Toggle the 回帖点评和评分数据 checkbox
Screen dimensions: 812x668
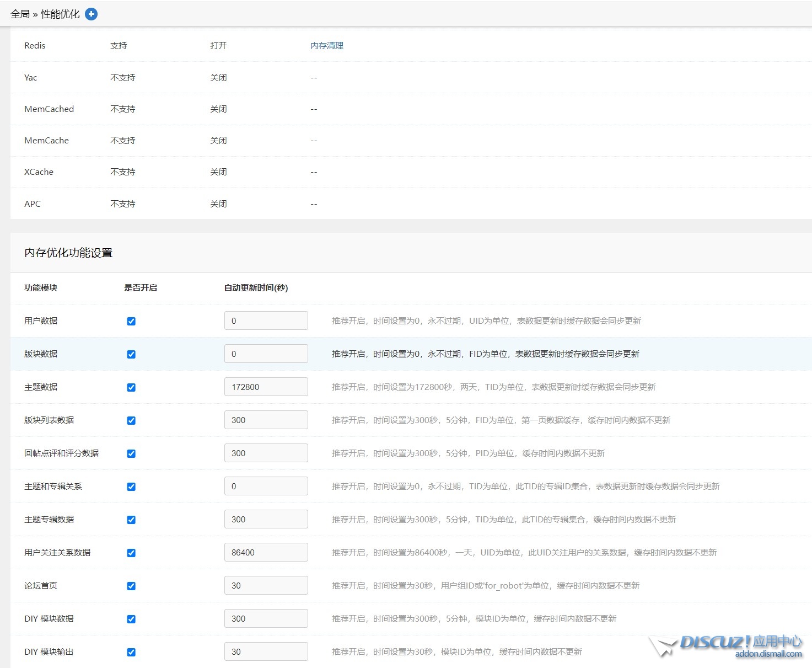(131, 453)
